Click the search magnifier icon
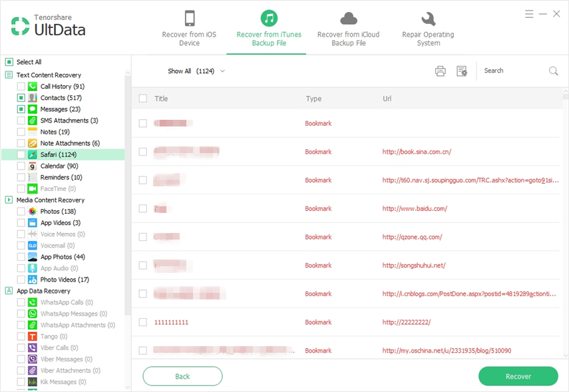Screen dimensions: 569x392 point(553,71)
